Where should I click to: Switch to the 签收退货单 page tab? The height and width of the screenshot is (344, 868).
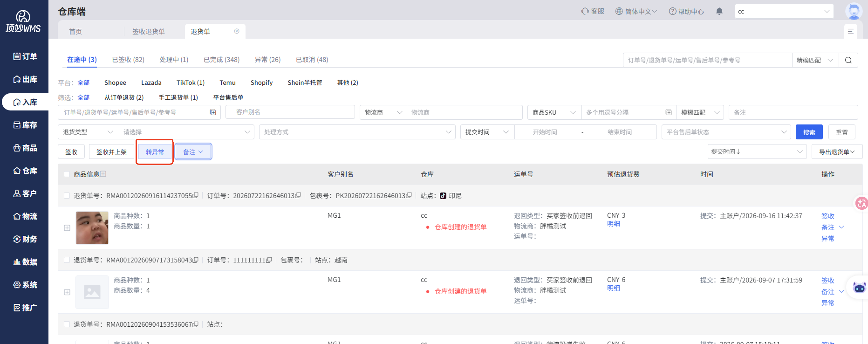149,31
